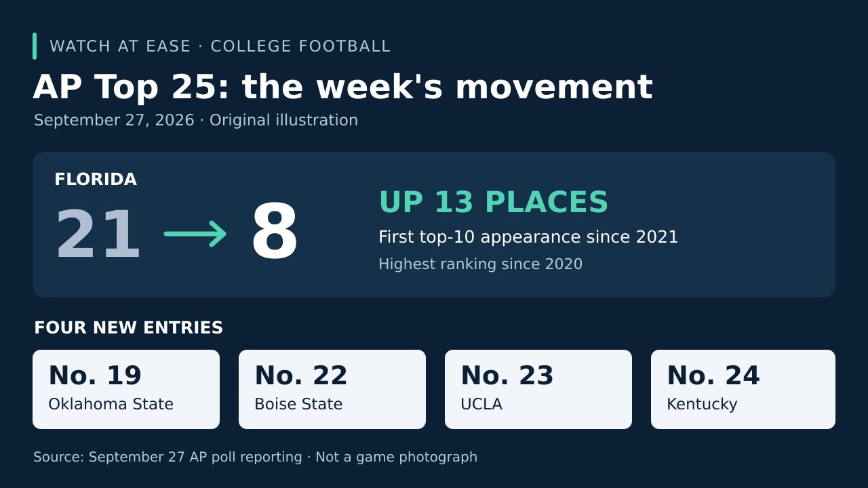Click the Boise State team name

point(298,405)
